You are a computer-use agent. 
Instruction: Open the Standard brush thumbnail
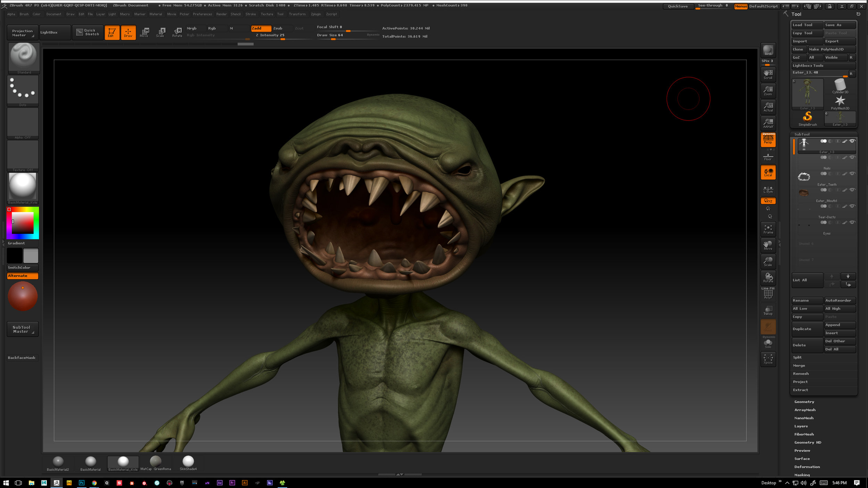[23, 58]
